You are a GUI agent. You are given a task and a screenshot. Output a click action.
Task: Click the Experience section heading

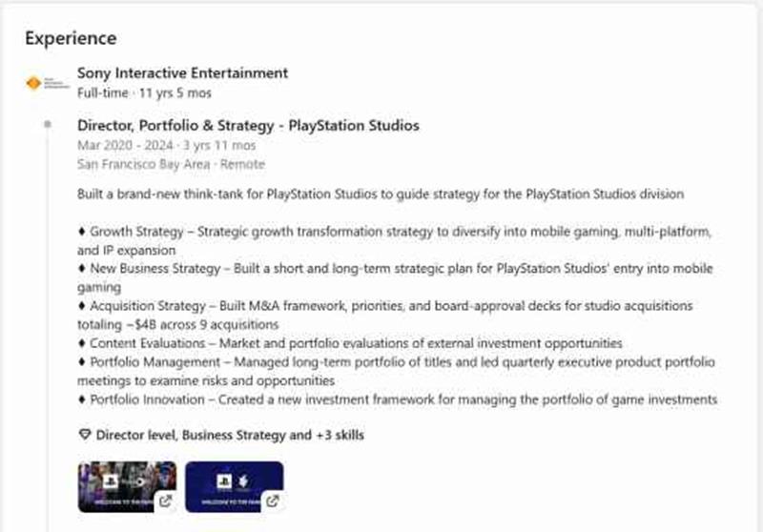(x=71, y=38)
